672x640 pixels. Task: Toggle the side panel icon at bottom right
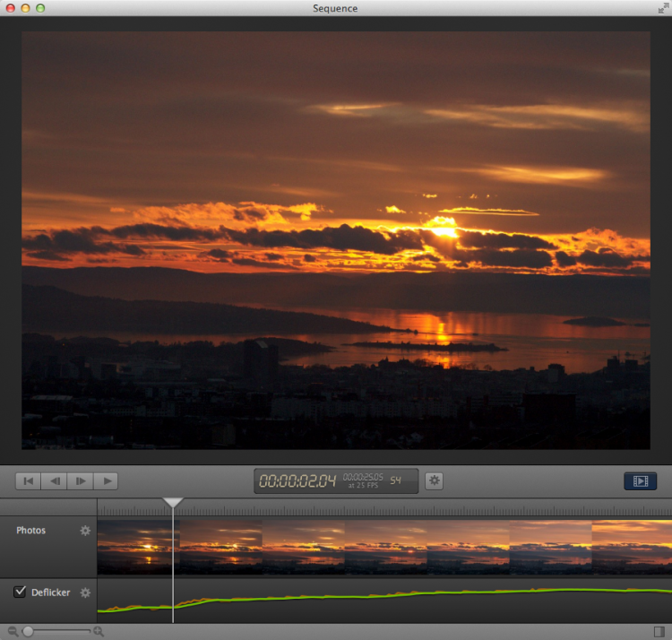click(659, 632)
